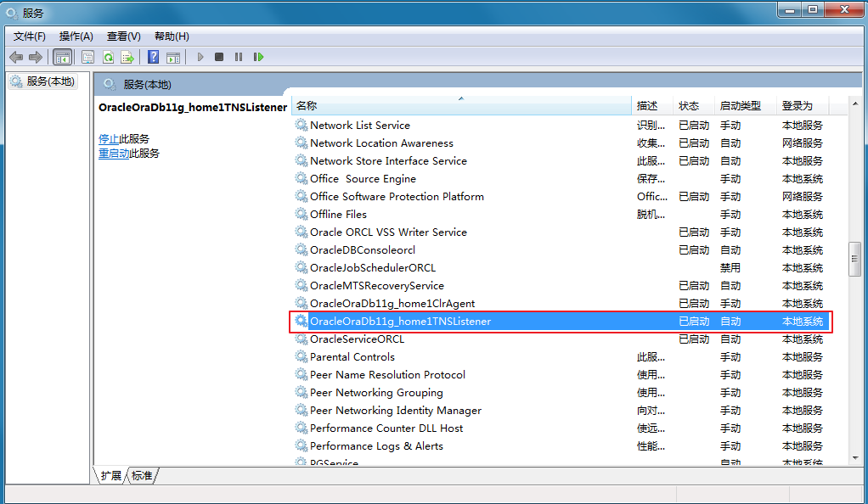Click the 服务(本地) header in the right pane
The width and height of the screenshot is (868, 504).
tap(147, 85)
